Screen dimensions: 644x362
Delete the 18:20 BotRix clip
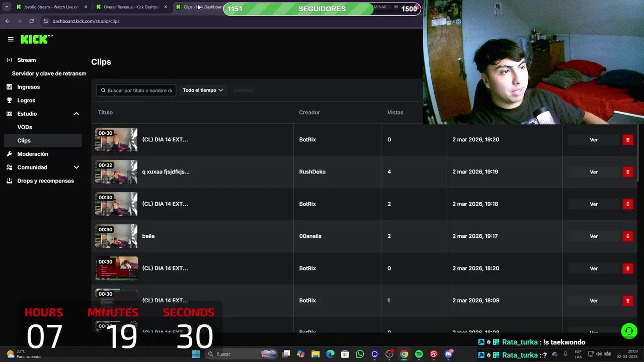tap(627, 268)
